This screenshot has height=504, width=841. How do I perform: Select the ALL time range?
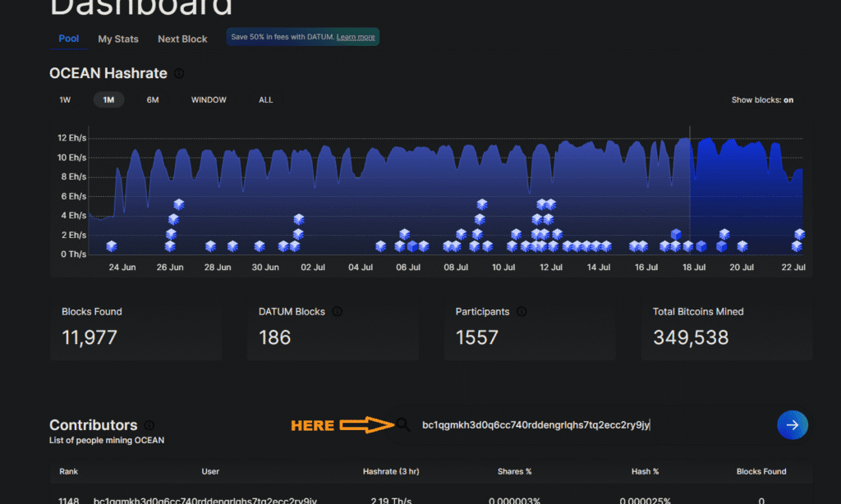(x=266, y=99)
